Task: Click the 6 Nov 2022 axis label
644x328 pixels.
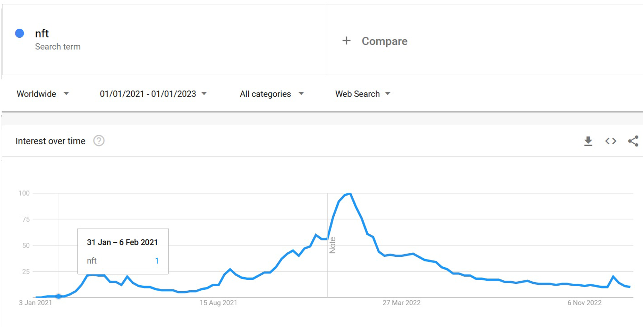Action: point(584,303)
